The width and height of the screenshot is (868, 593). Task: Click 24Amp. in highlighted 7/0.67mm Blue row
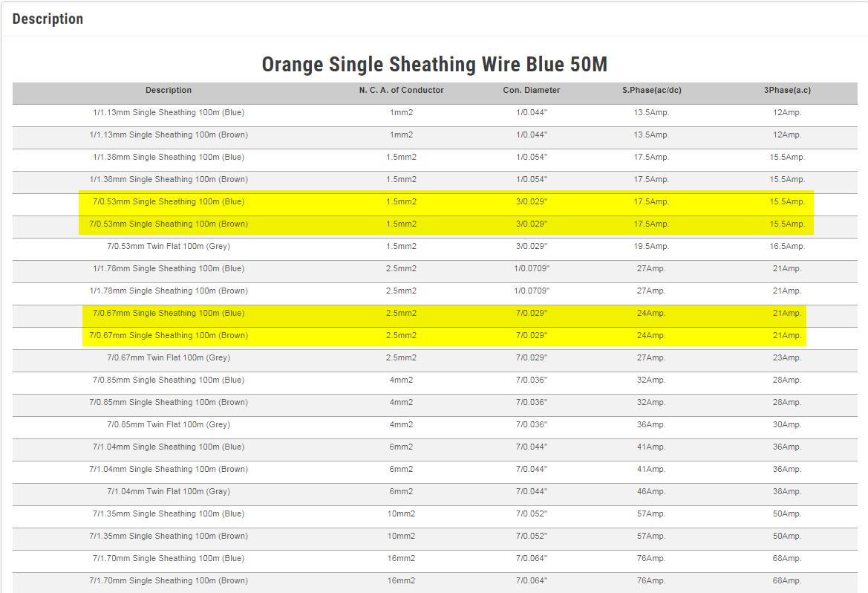pyautogui.click(x=651, y=313)
